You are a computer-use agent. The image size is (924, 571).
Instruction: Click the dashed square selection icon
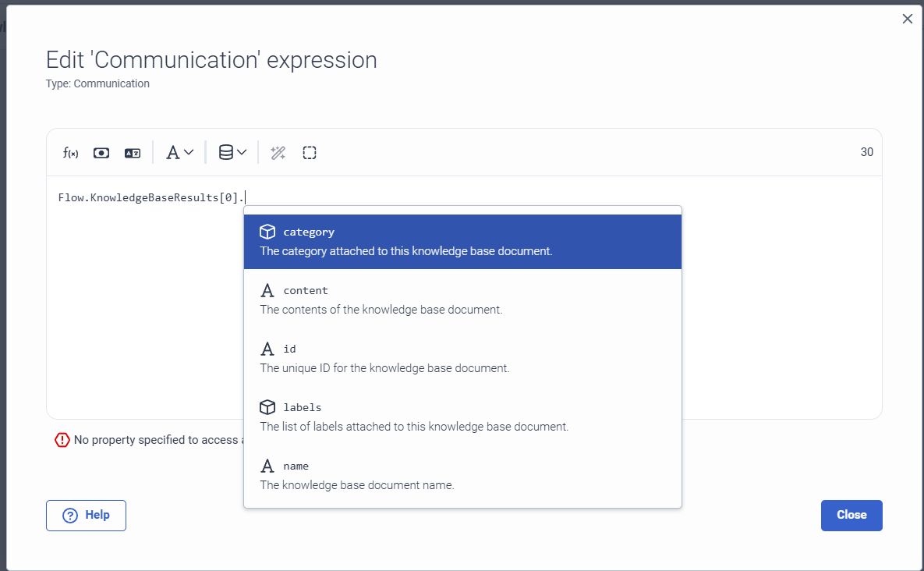[x=310, y=153]
